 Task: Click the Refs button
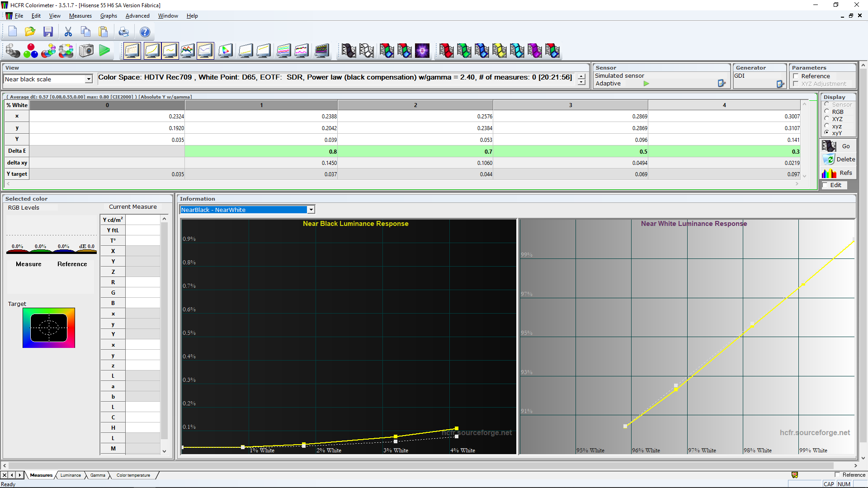point(838,173)
